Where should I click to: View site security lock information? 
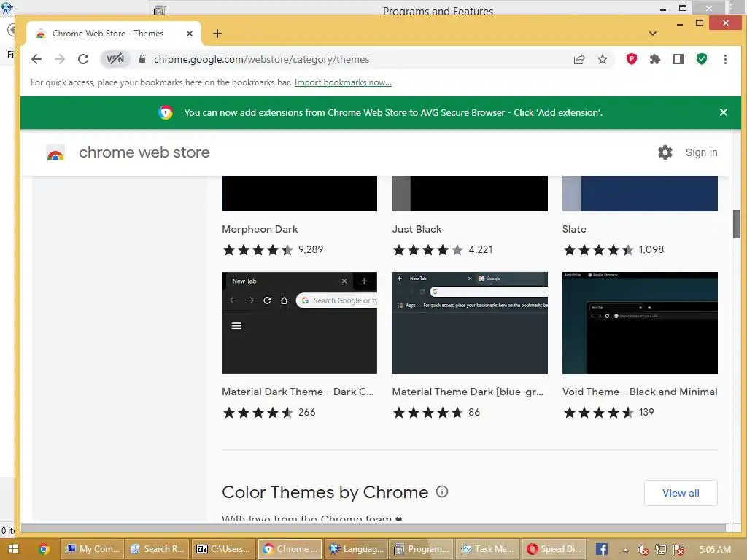(142, 59)
